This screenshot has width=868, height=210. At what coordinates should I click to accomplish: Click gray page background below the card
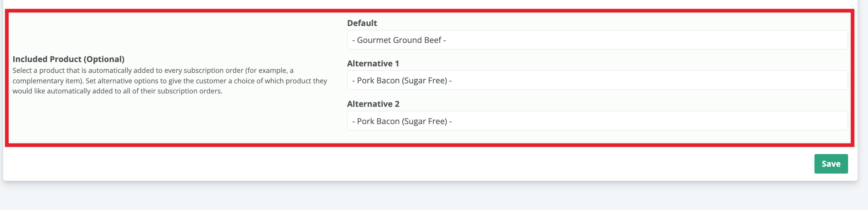[434, 197]
